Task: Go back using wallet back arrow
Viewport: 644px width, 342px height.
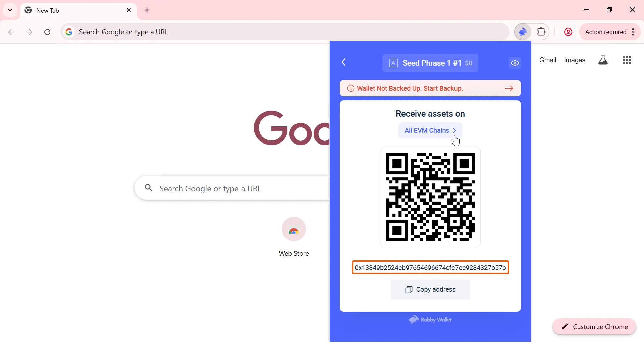Action: [344, 62]
